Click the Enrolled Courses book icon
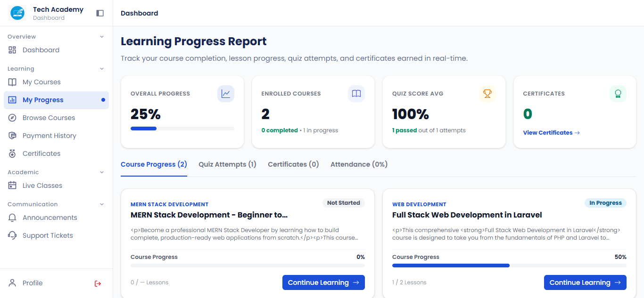The image size is (644, 298). coord(356,94)
